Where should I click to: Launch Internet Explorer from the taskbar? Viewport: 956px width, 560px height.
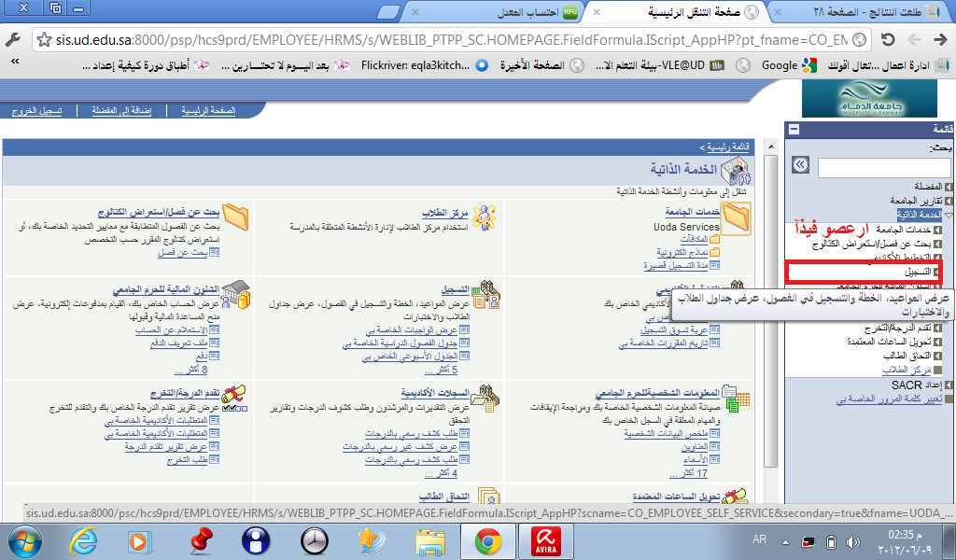point(83,541)
